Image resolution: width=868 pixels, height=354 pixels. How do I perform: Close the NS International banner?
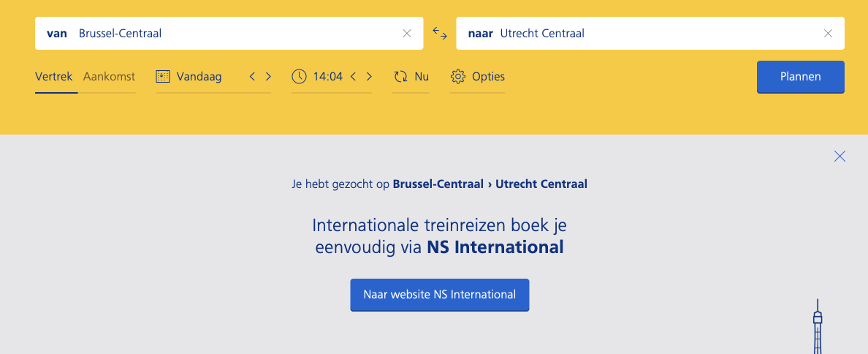[840, 157]
